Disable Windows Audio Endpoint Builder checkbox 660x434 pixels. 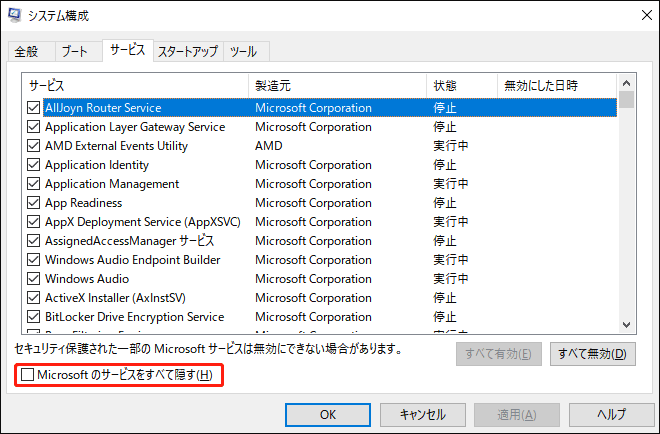pos(34,260)
